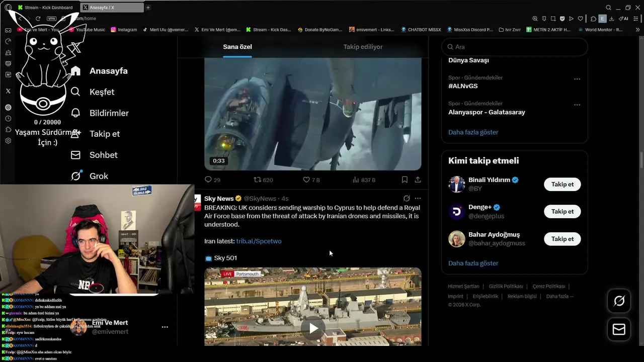Open the AI button in browser toolbar

pos(623,19)
